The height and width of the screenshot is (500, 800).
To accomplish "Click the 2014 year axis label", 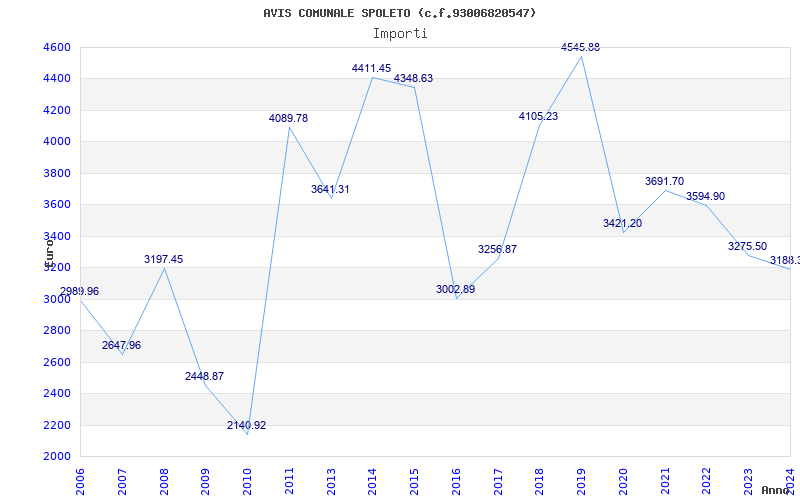I will click(x=372, y=482).
